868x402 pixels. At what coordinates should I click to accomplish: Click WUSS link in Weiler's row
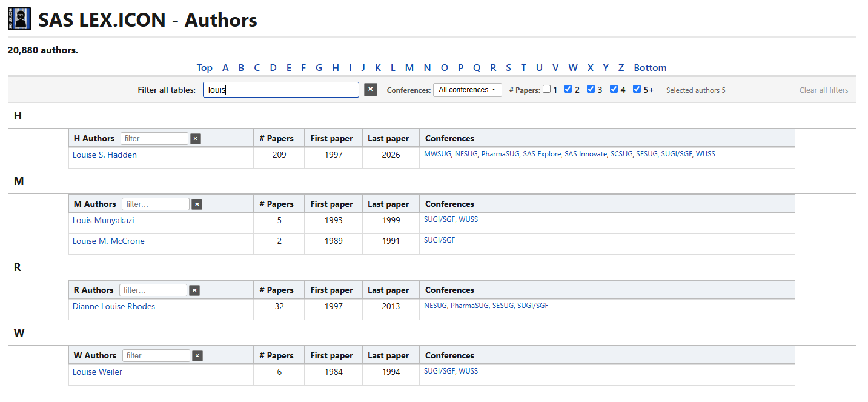click(468, 371)
